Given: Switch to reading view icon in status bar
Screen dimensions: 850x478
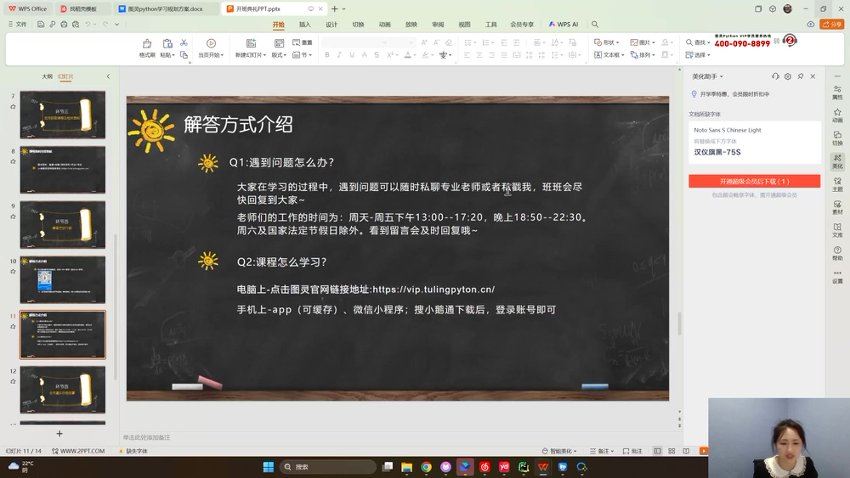Looking at the screenshot, I should click(x=686, y=451).
